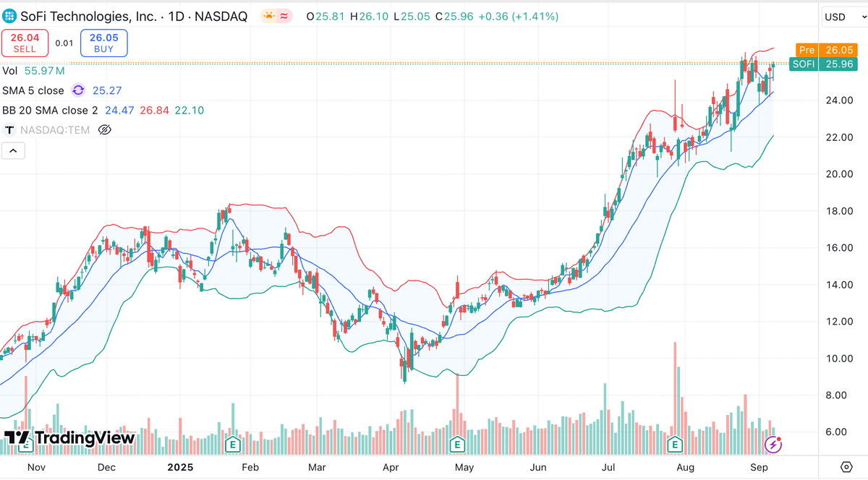Screen dimensions: 868x480
Task: Click the 12.00 price axis label
Action: [838, 322]
